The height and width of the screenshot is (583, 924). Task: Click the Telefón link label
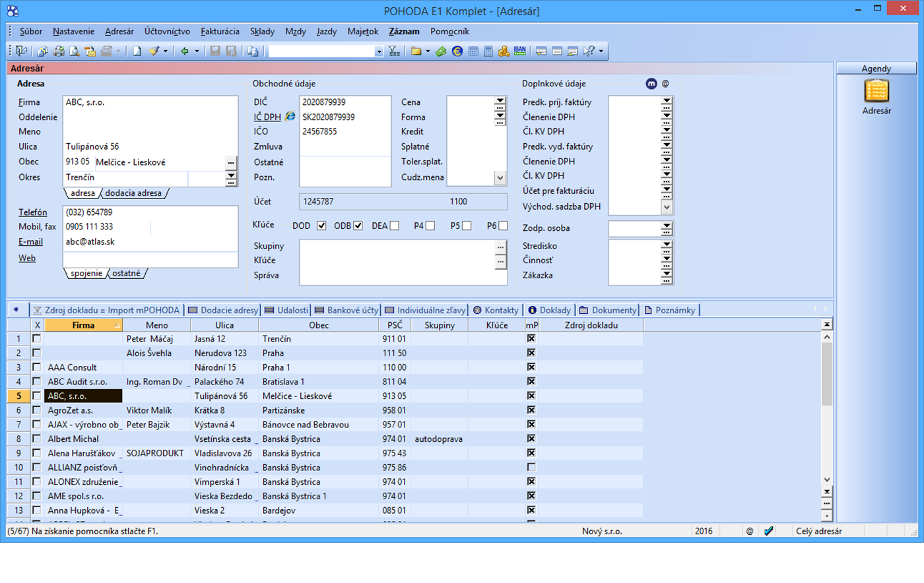coord(33,212)
